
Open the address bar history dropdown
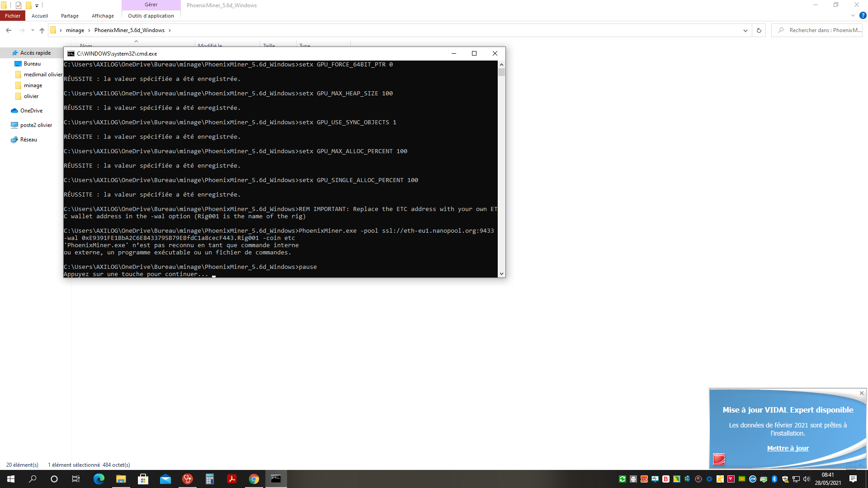point(745,30)
